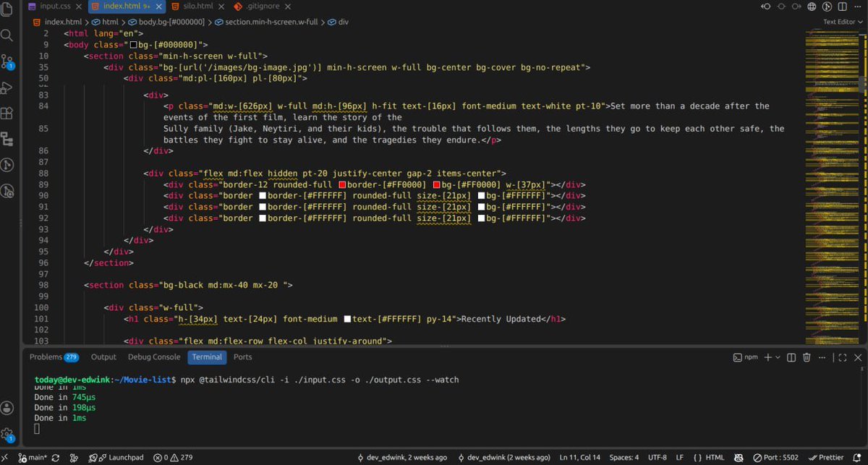Open the Ports panel tab

[243, 357]
